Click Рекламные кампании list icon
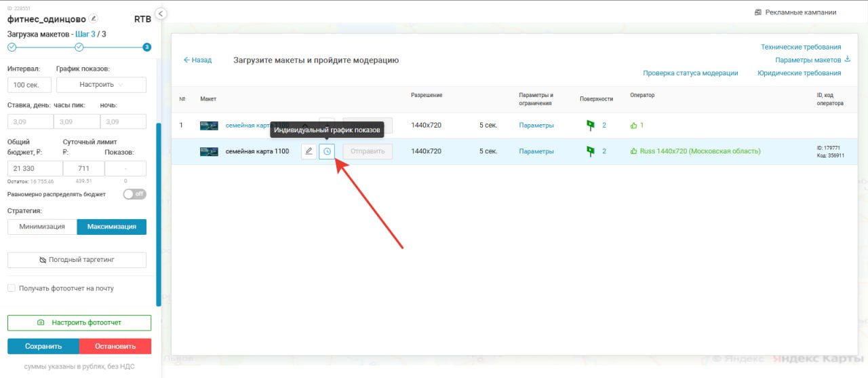 (757, 12)
